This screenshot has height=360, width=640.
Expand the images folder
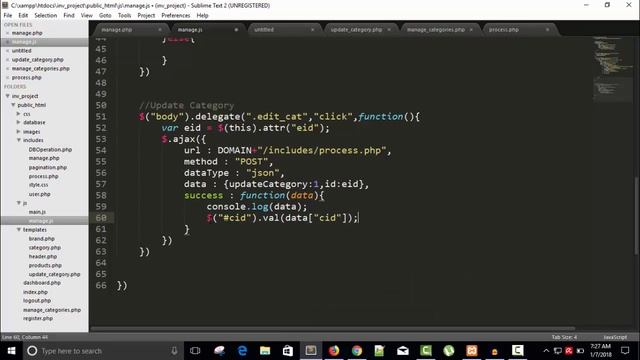point(18,131)
